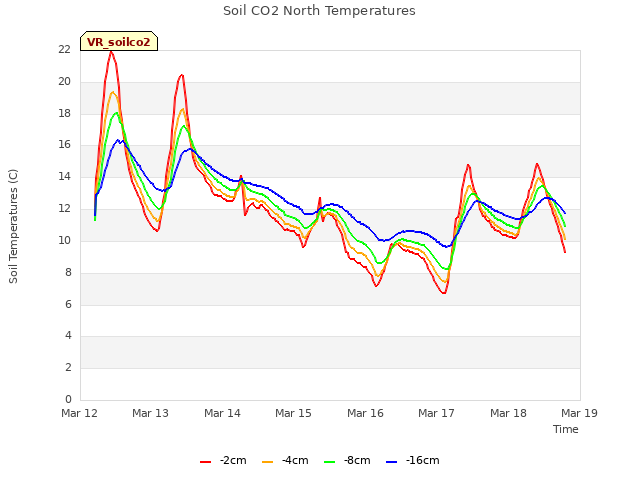
Task: Click the VR_soilco2 annotation label
Action: pos(119,42)
